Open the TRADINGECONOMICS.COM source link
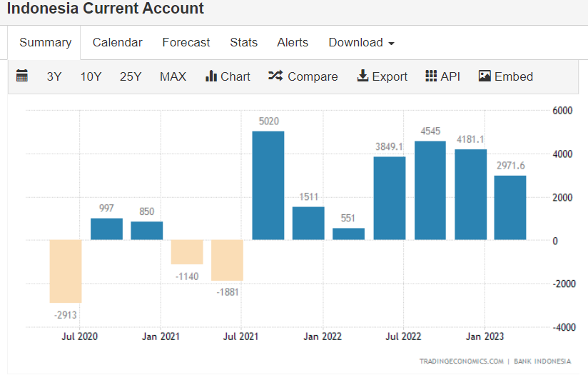 point(461,361)
